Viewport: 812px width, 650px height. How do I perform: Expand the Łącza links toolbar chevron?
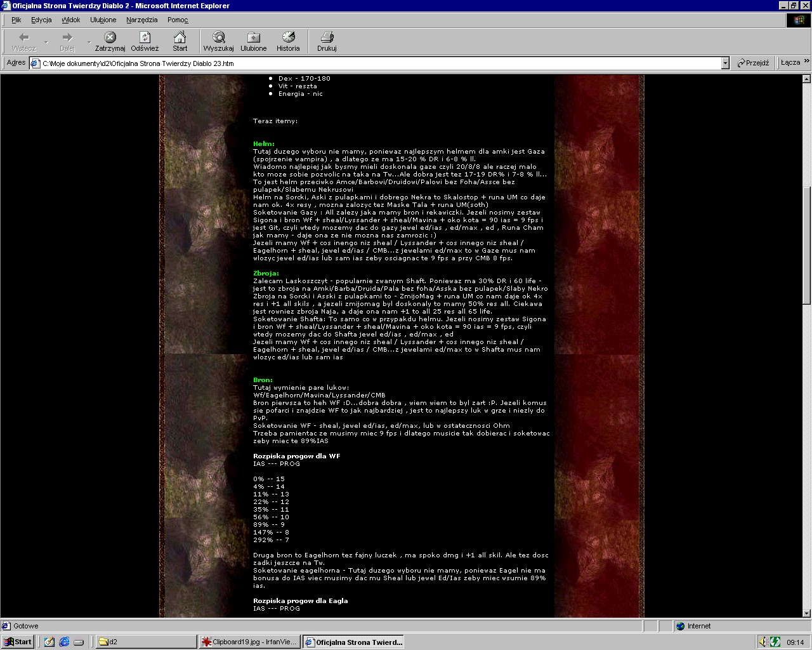click(x=806, y=62)
